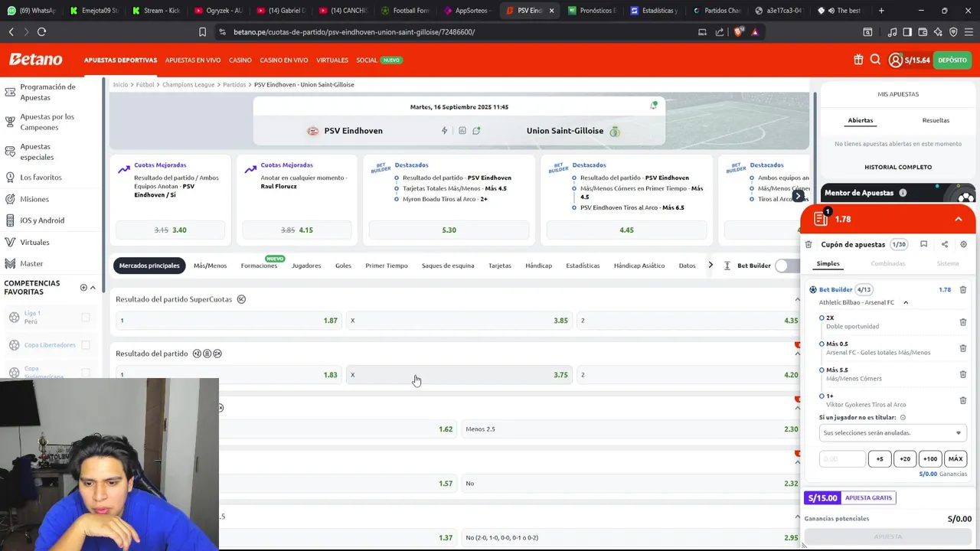The height and width of the screenshot is (551, 980).
Task: Select Menos 2.5 at 2.30
Action: click(x=629, y=429)
